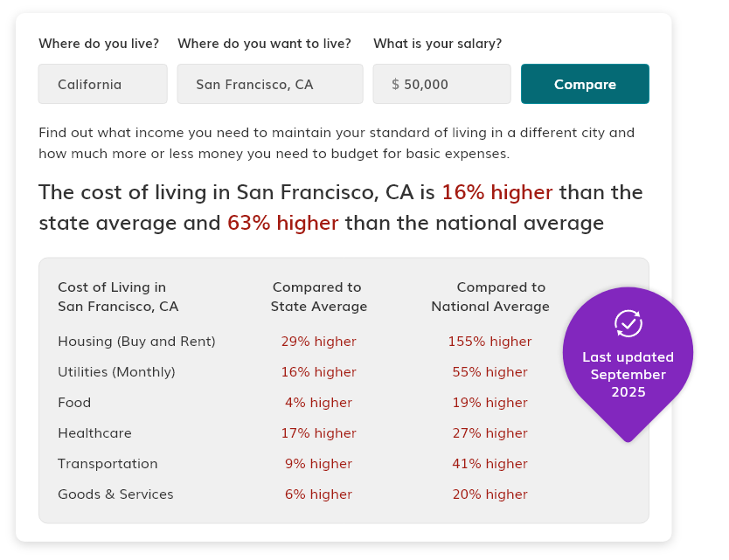Select the Housing (Buy and Rent) row label
The height and width of the screenshot is (560, 729).
(x=136, y=341)
